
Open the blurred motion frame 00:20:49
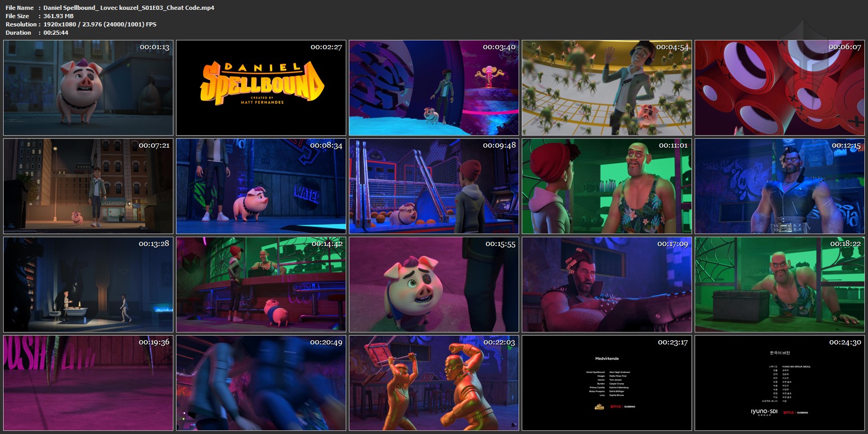[x=261, y=383]
